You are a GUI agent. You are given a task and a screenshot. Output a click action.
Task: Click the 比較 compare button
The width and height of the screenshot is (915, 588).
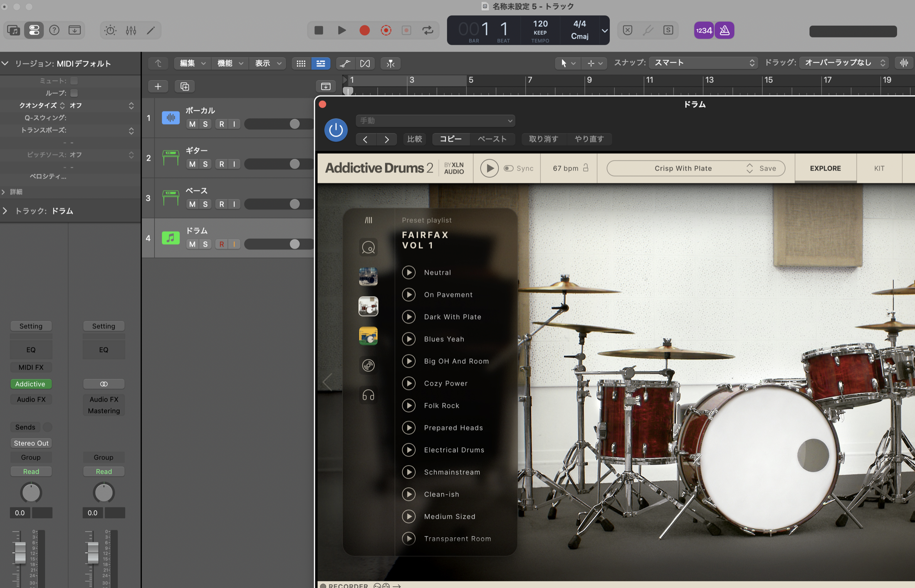coord(414,139)
